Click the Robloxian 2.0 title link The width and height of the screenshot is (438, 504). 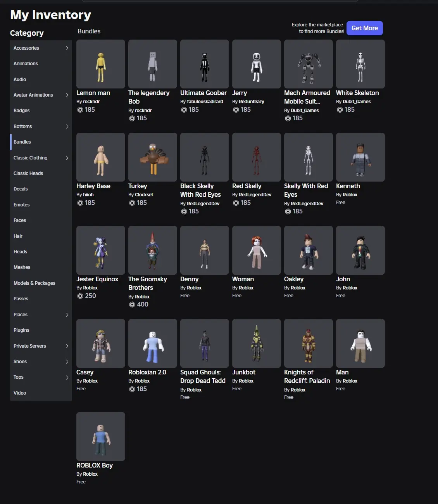pos(147,372)
